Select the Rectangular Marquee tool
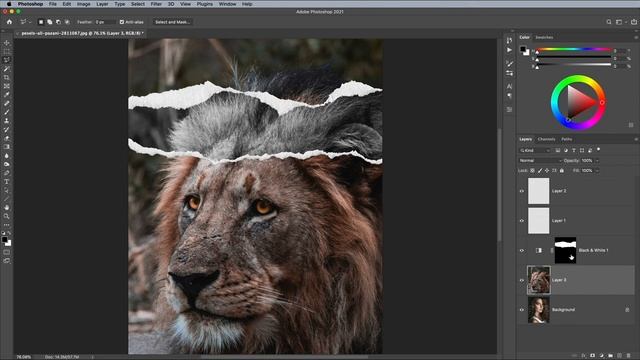This screenshot has width=640, height=360. [7, 51]
